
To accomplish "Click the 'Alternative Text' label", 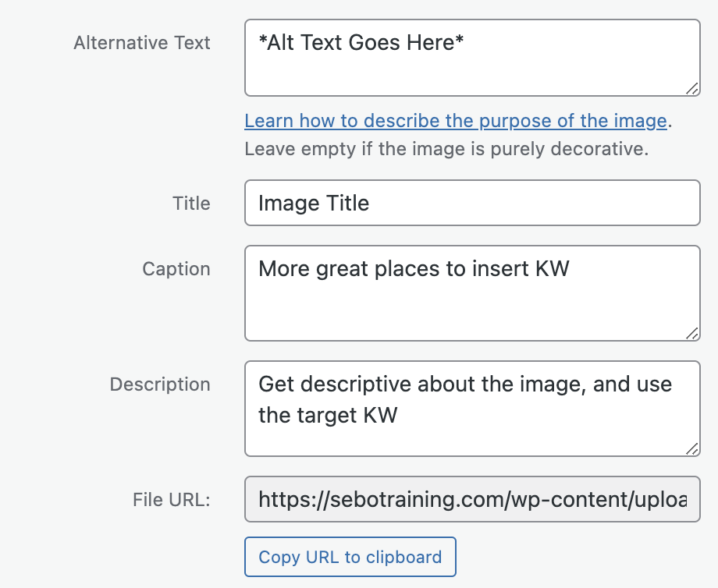I will point(142,43).
